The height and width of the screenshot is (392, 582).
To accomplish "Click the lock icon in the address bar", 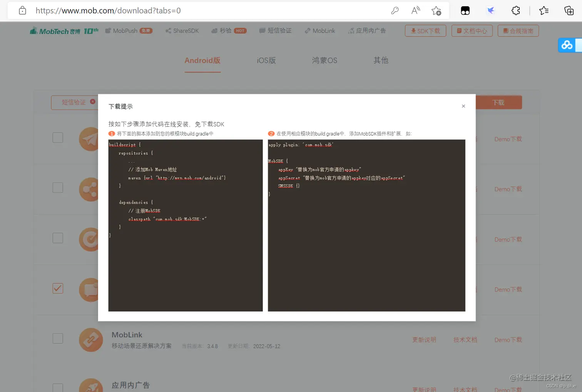I will click(22, 10).
